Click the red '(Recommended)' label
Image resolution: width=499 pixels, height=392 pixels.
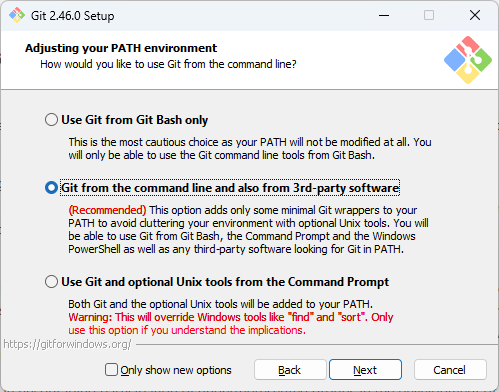[107, 210]
